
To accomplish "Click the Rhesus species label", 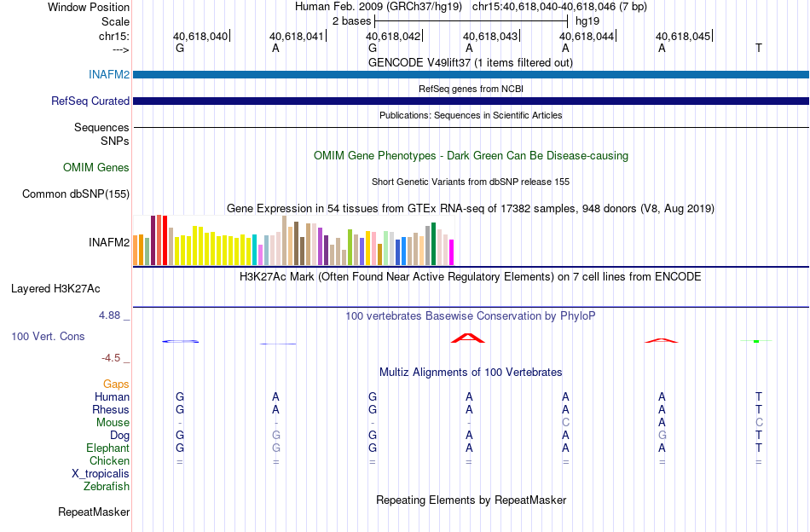I will pyautogui.click(x=111, y=409).
